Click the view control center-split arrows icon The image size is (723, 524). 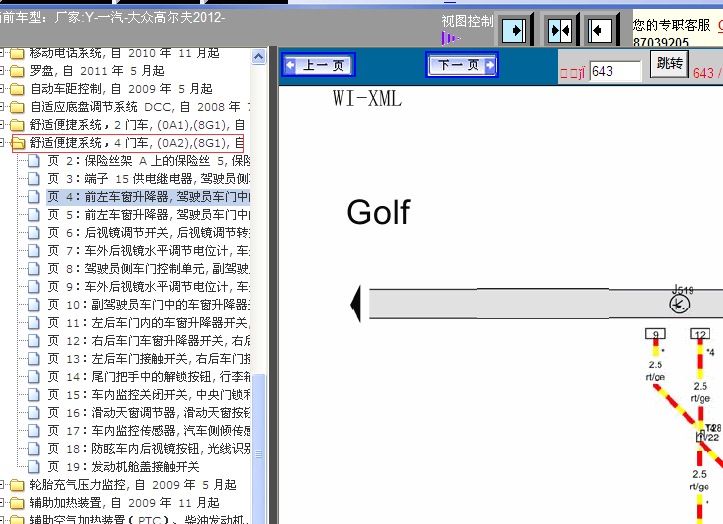(560, 30)
